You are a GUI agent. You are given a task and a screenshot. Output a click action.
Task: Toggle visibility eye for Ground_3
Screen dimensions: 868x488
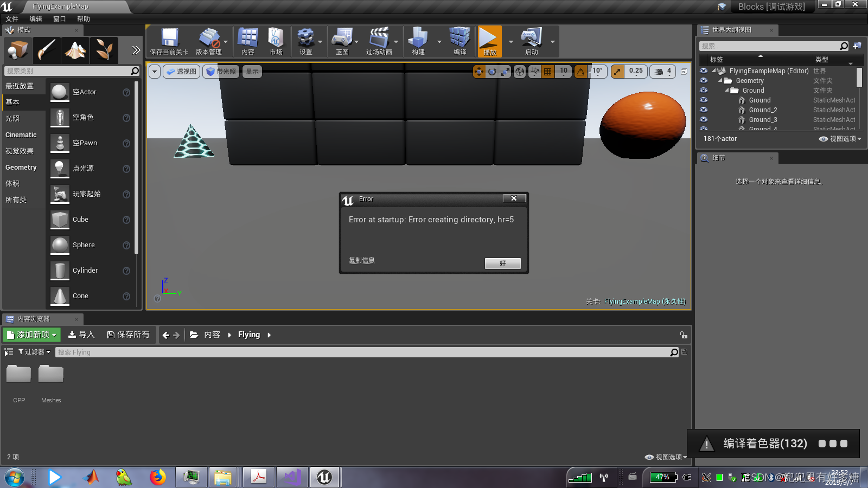704,120
